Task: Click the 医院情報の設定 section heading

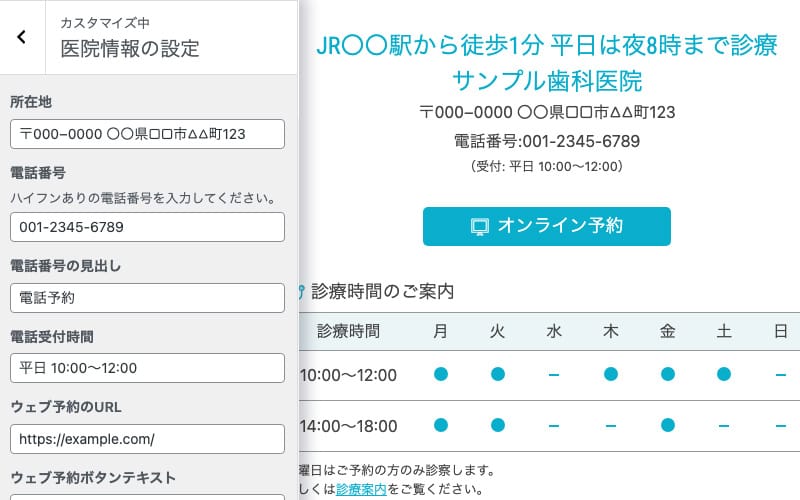Action: tap(130, 48)
